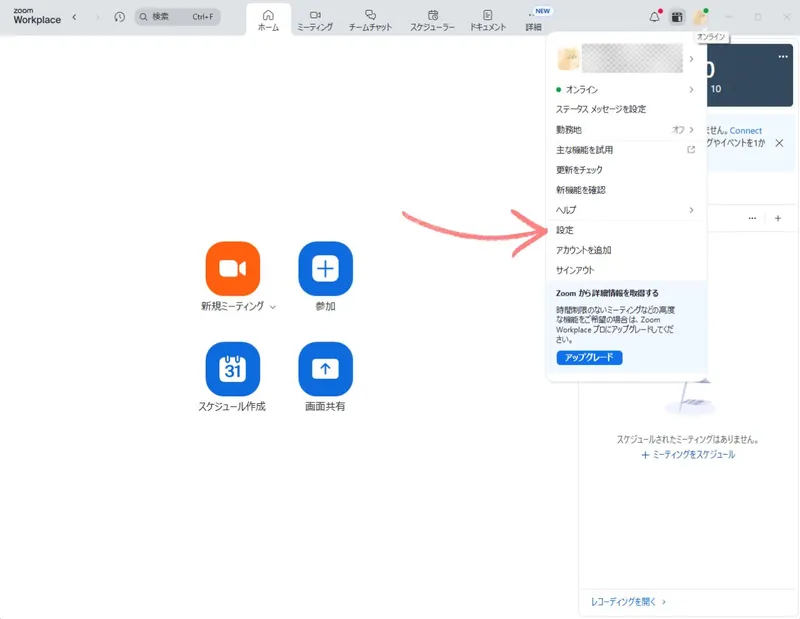Dismiss the calendar Connect banner with X
The width and height of the screenshot is (800, 619).
[x=779, y=143]
